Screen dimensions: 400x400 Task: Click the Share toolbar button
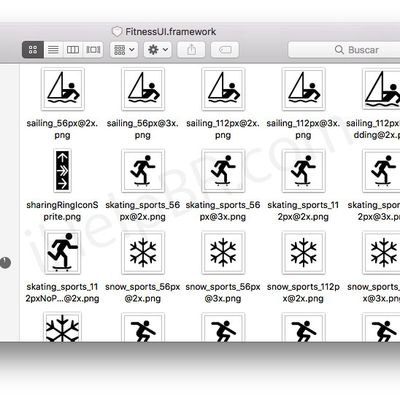pos(191,50)
